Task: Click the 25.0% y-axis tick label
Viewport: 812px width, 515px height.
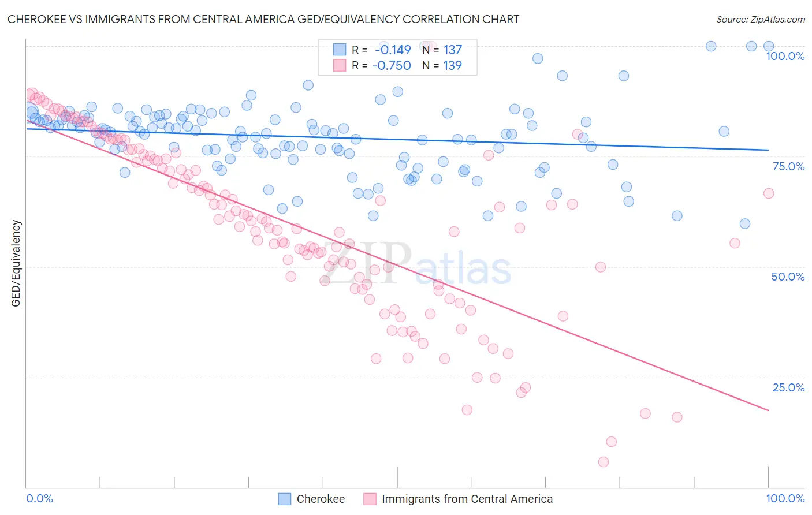Action: coord(788,387)
